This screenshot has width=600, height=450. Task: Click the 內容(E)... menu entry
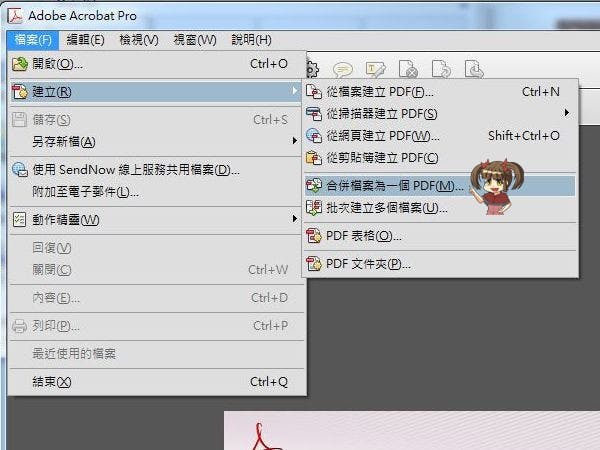[157, 298]
